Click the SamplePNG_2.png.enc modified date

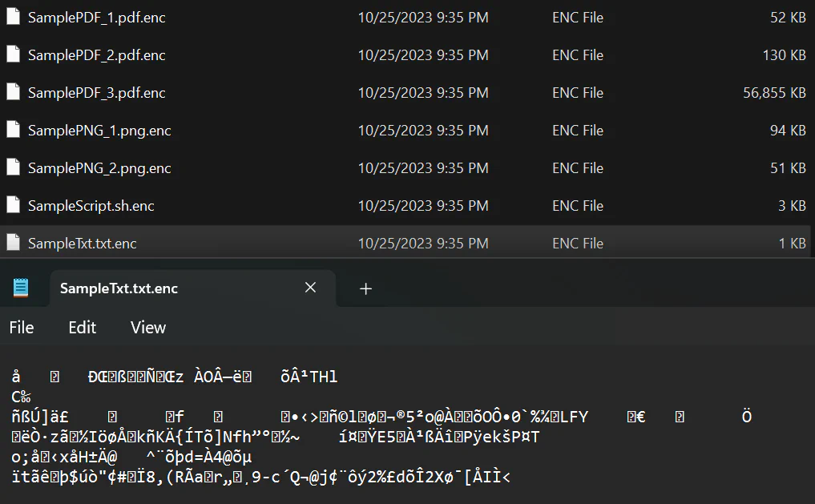[x=422, y=168]
